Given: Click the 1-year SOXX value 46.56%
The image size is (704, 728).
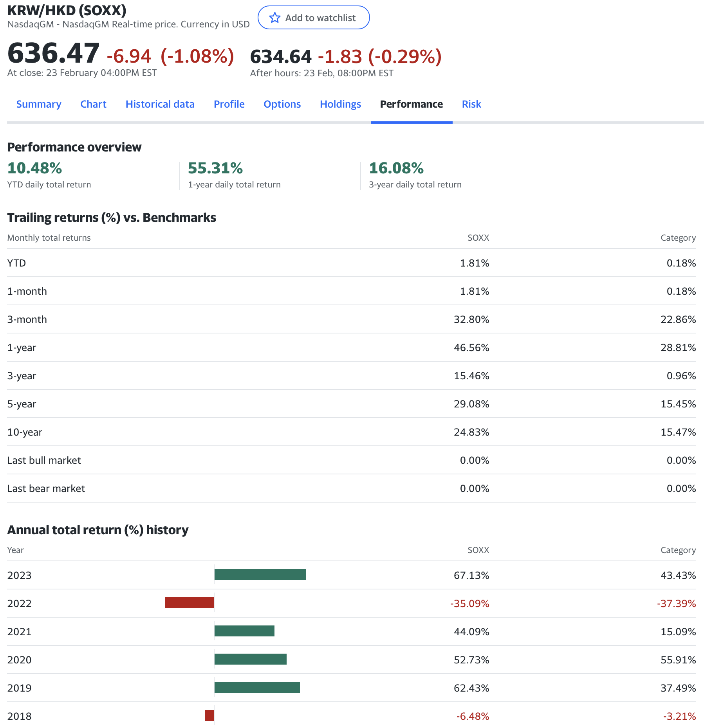Looking at the screenshot, I should pos(471,348).
